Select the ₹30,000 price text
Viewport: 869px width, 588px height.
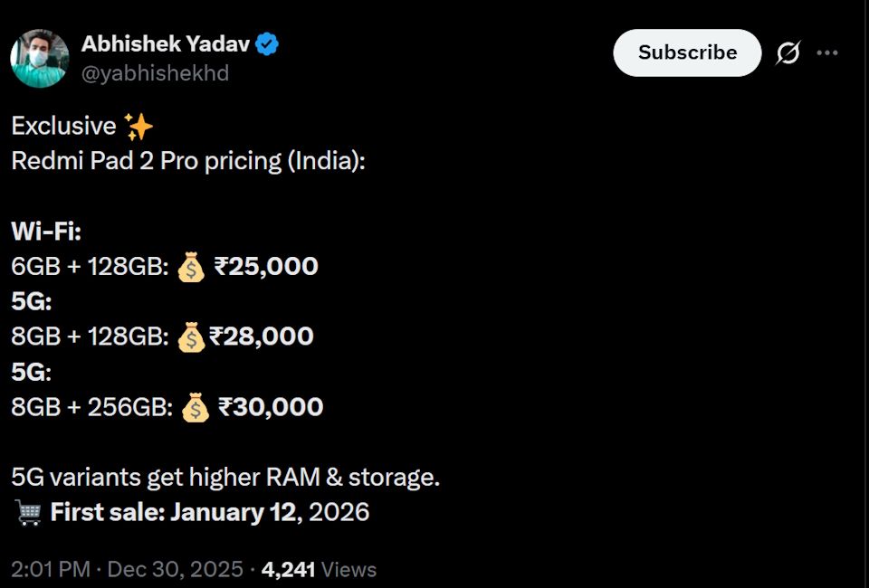272,407
